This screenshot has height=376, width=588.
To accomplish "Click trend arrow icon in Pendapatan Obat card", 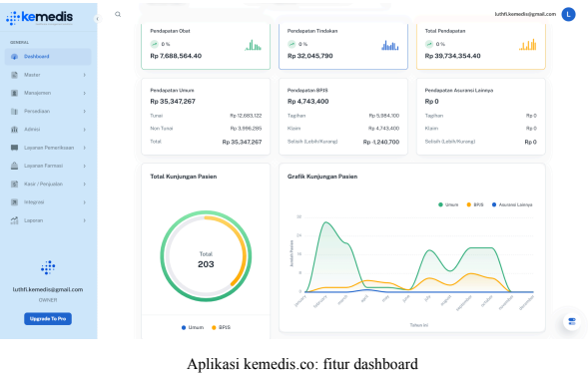I will click(x=155, y=44).
